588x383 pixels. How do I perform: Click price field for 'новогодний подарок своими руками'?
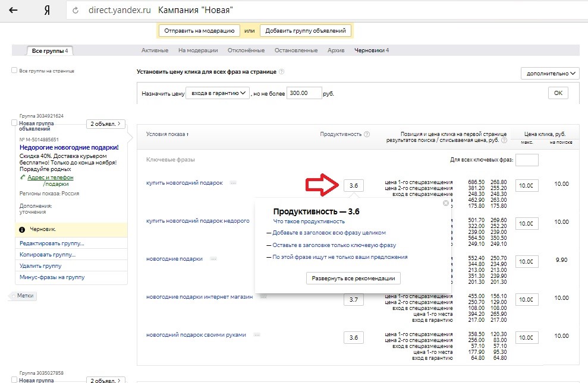(x=527, y=337)
